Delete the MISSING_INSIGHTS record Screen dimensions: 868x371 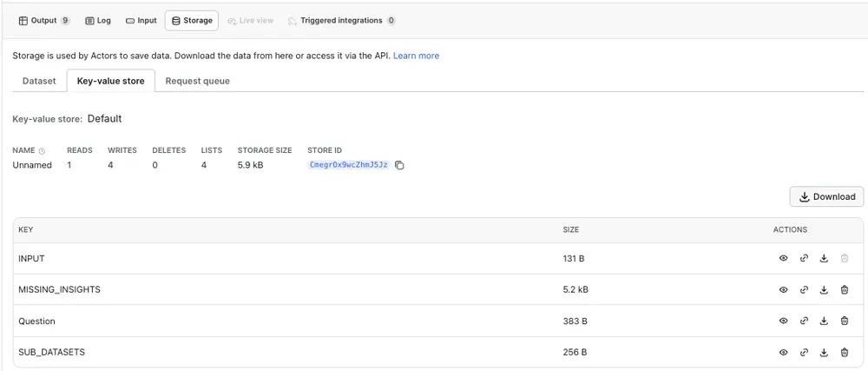pos(845,289)
